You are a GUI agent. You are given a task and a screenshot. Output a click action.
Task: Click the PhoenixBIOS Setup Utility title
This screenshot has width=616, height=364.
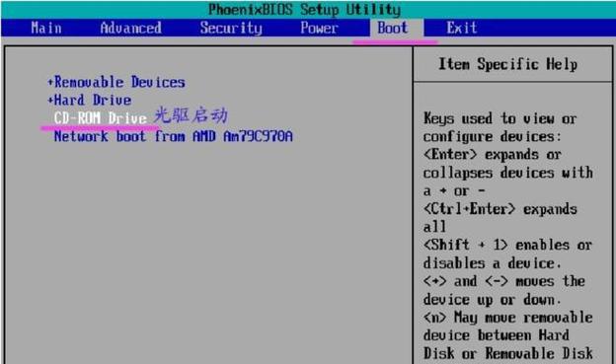coord(304,10)
